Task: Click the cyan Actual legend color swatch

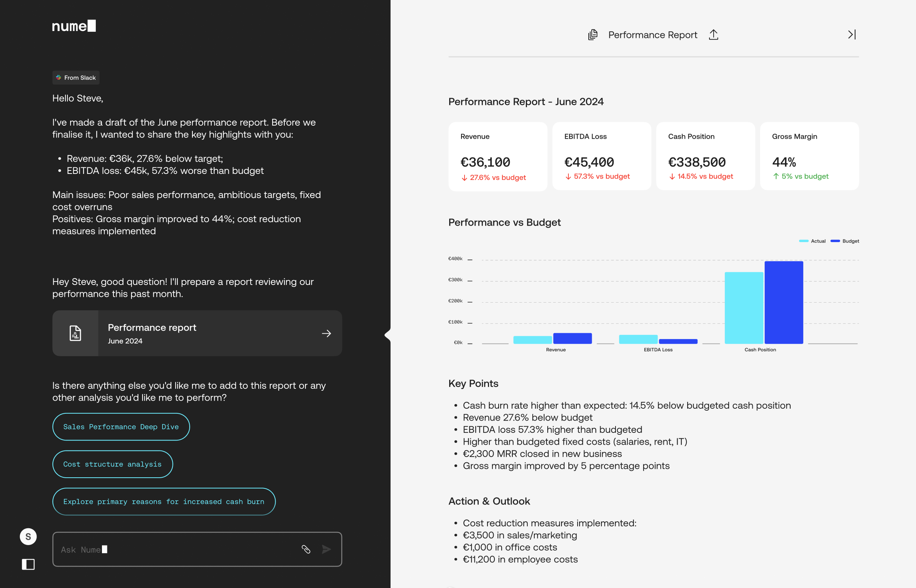Action: tap(804, 241)
